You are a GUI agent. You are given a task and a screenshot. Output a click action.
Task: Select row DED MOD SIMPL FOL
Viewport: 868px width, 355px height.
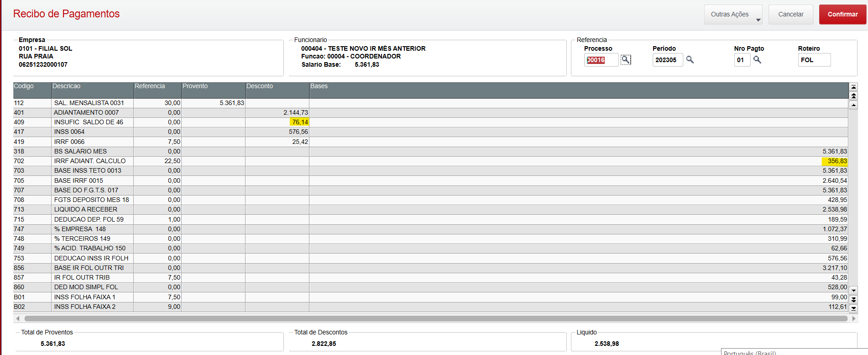click(x=430, y=287)
